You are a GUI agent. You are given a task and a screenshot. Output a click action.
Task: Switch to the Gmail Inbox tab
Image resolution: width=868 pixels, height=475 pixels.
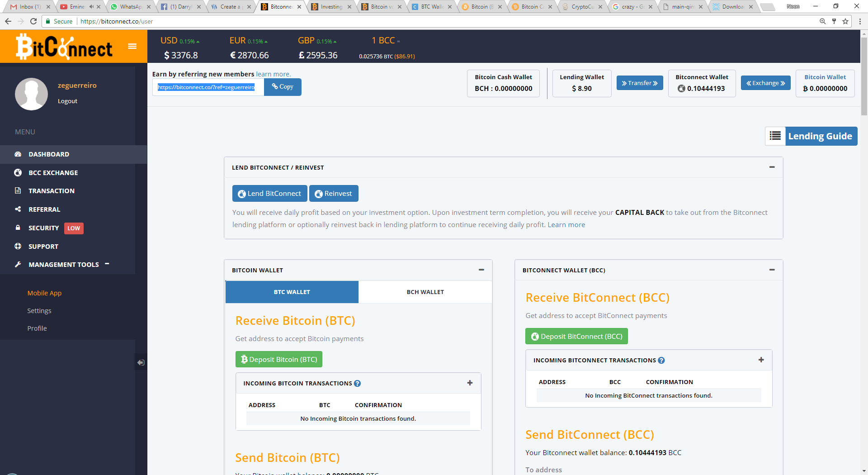click(30, 7)
